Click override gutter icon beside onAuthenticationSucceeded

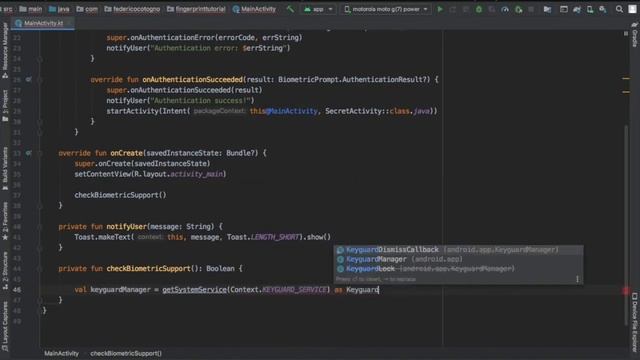(x=29, y=79)
